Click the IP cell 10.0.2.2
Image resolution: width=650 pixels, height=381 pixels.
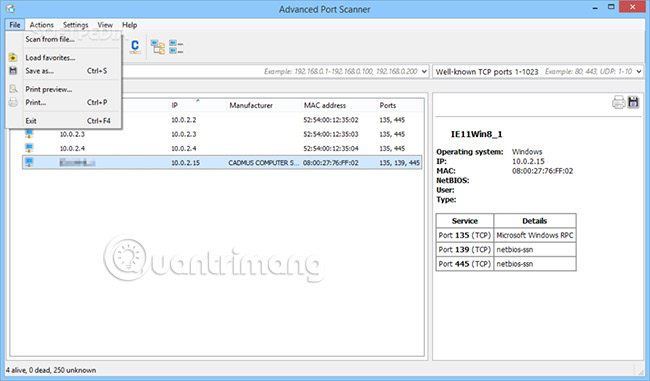(x=184, y=120)
